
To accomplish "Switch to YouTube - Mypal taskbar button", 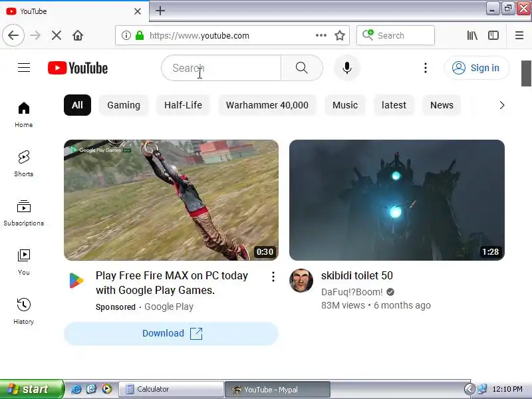I will pyautogui.click(x=277, y=389).
